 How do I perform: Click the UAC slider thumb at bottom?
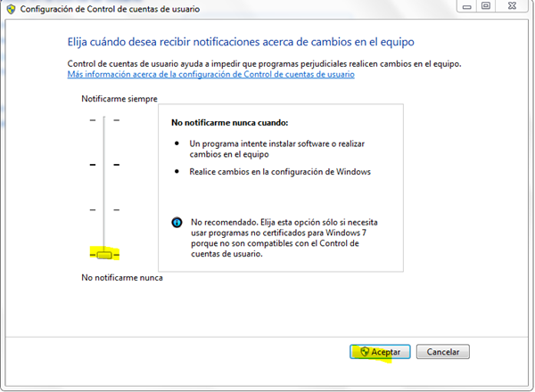click(104, 255)
